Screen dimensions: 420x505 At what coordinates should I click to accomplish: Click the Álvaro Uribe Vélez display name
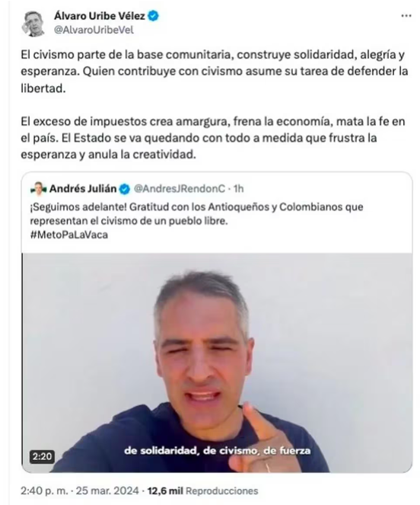click(x=100, y=16)
